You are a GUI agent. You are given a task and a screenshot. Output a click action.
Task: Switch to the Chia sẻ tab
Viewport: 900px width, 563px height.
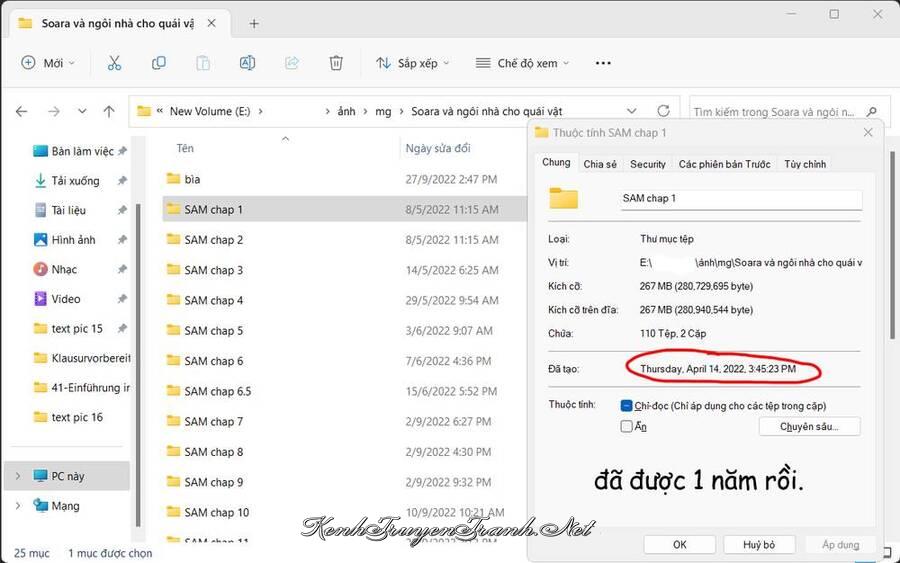click(x=600, y=164)
